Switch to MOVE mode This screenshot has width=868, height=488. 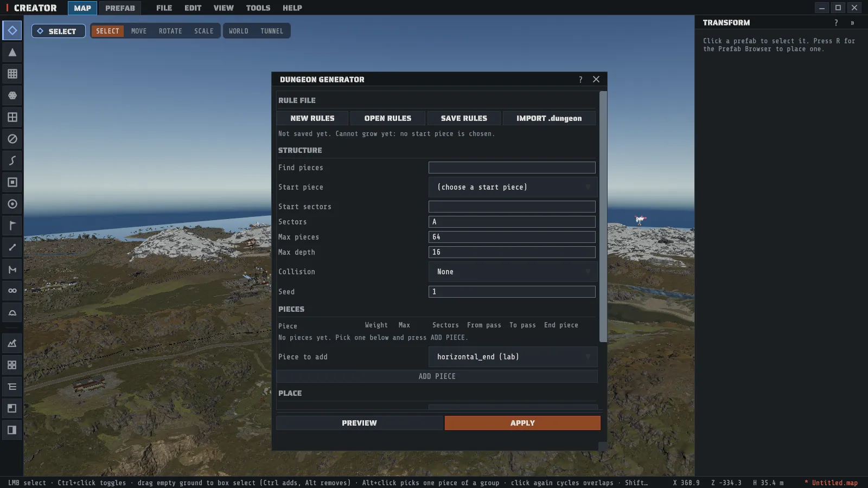[139, 31]
